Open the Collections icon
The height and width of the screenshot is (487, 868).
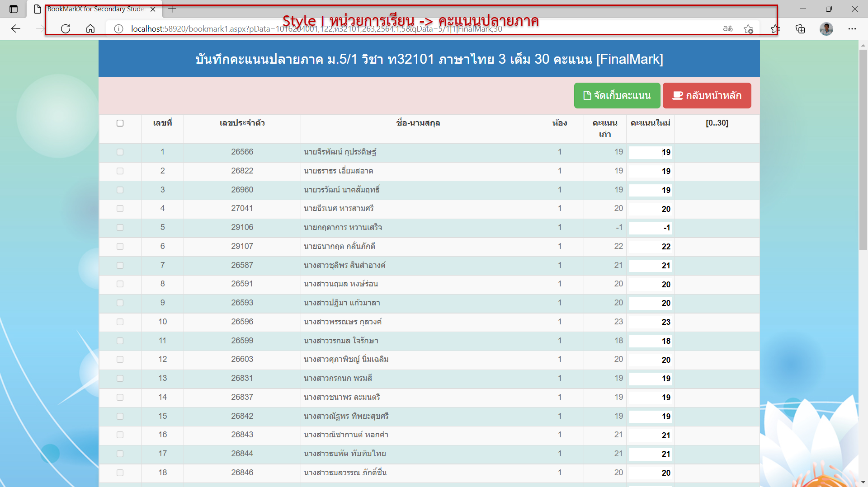click(x=800, y=29)
